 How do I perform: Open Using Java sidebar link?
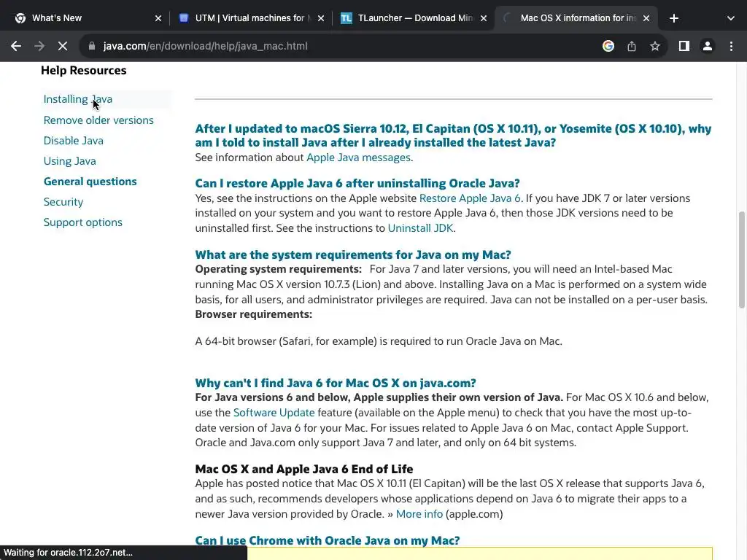tap(69, 161)
